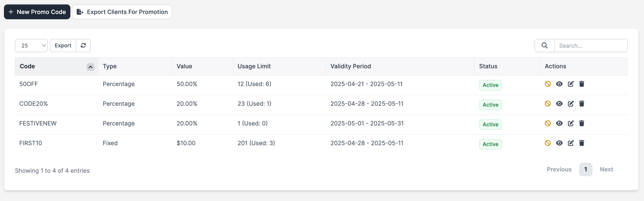Click Export Clients For Promotion
This screenshot has width=644, height=201.
point(122,12)
